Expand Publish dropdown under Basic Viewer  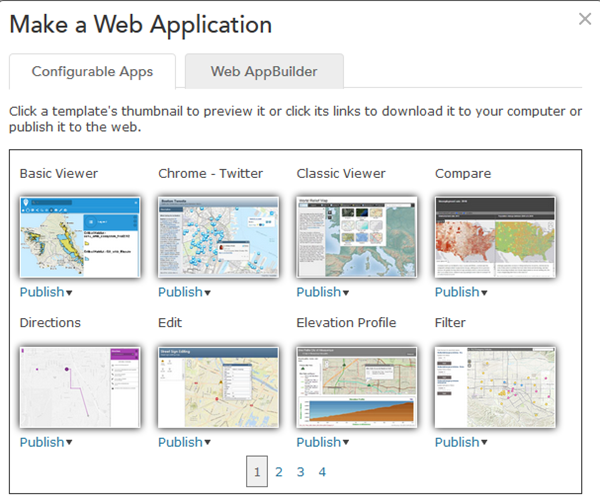(46, 292)
